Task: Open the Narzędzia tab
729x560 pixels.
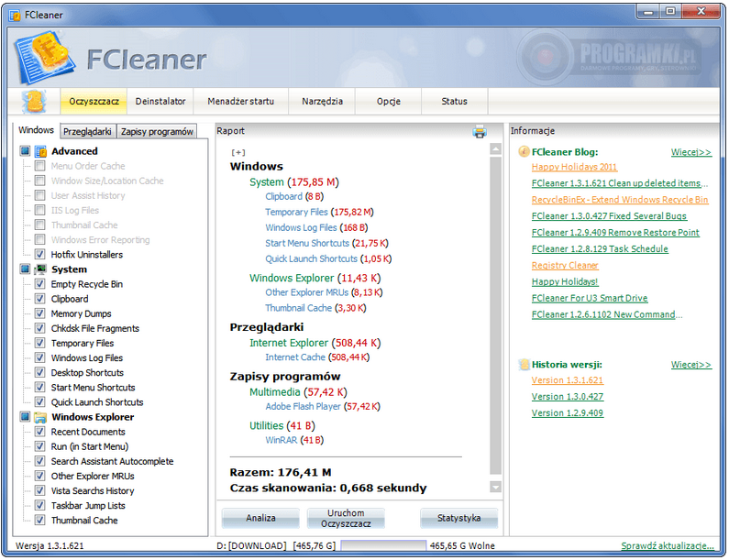Action: 322,102
